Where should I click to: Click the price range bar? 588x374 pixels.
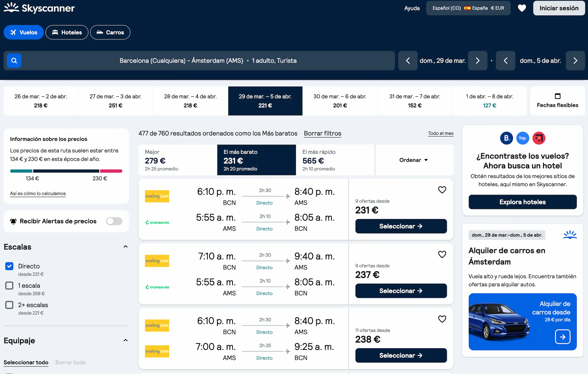pyautogui.click(x=66, y=171)
